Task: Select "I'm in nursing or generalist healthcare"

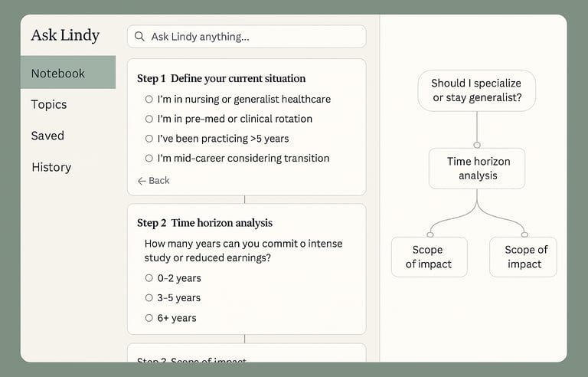Action: pos(149,100)
